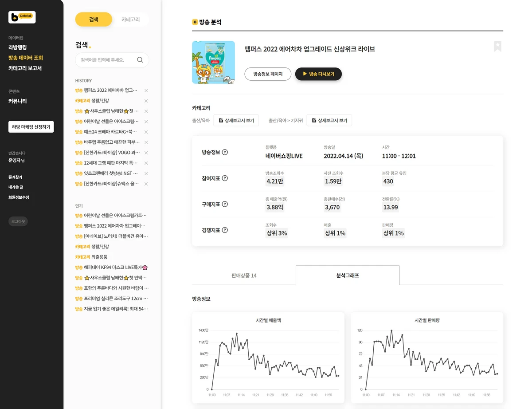Switch to the 카테고리 toggle tab
This screenshot has height=409, width=532.
(130, 20)
